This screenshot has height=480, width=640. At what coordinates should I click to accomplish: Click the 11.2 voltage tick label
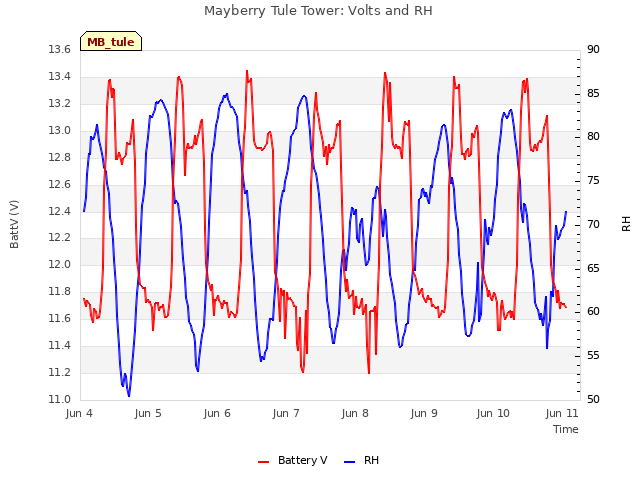(x=60, y=373)
